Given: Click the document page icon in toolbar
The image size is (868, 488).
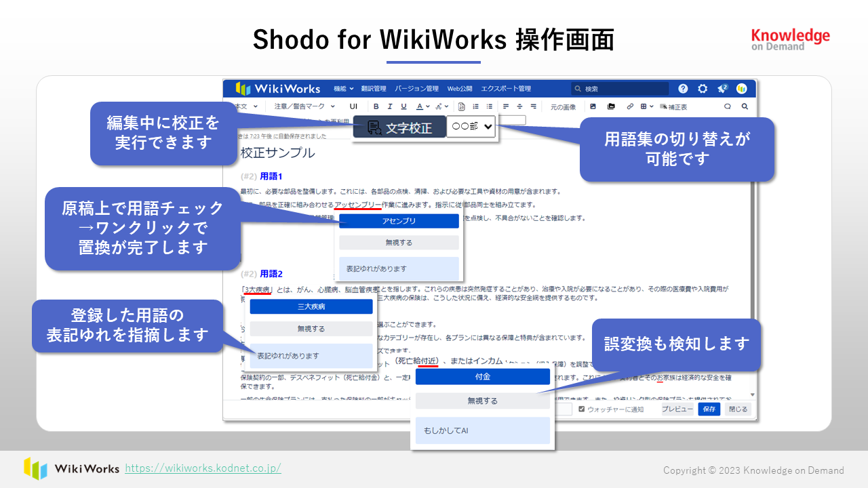Looking at the screenshot, I should coord(462,106).
